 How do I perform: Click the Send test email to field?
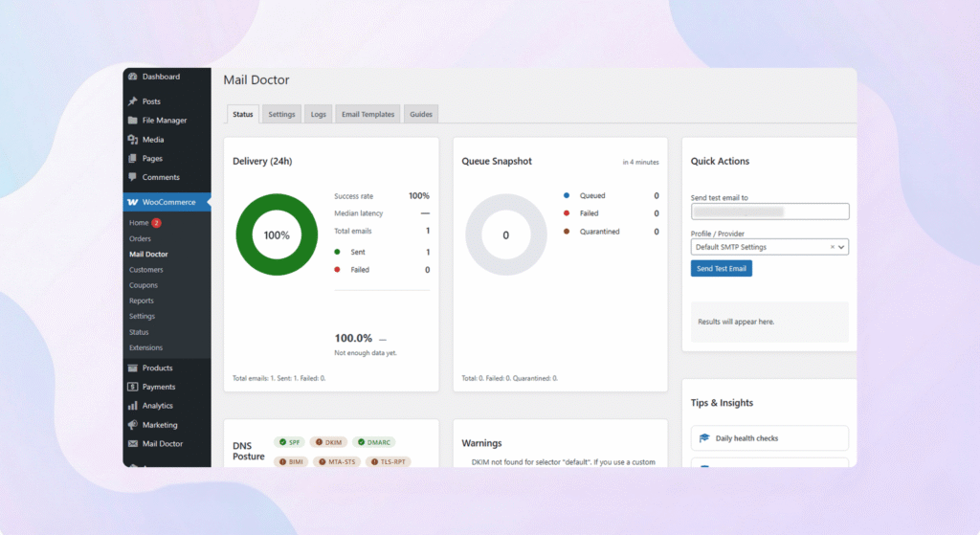[x=769, y=212]
